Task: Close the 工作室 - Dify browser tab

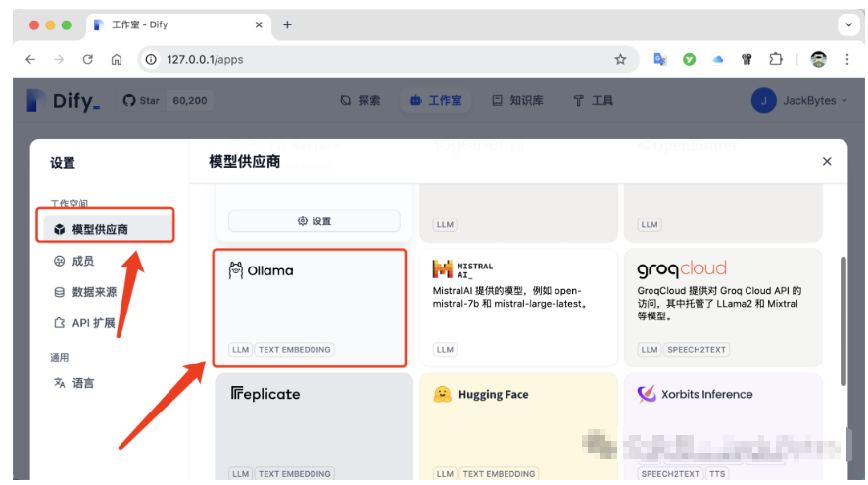Action: (x=259, y=24)
